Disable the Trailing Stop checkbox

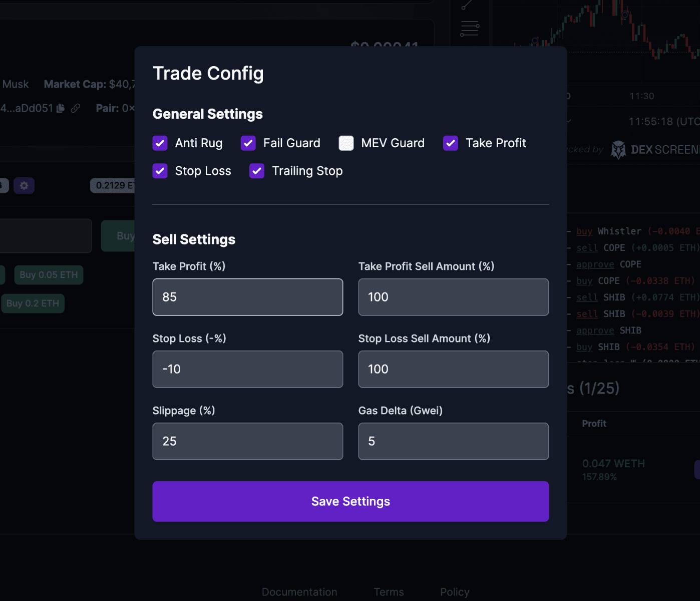256,171
